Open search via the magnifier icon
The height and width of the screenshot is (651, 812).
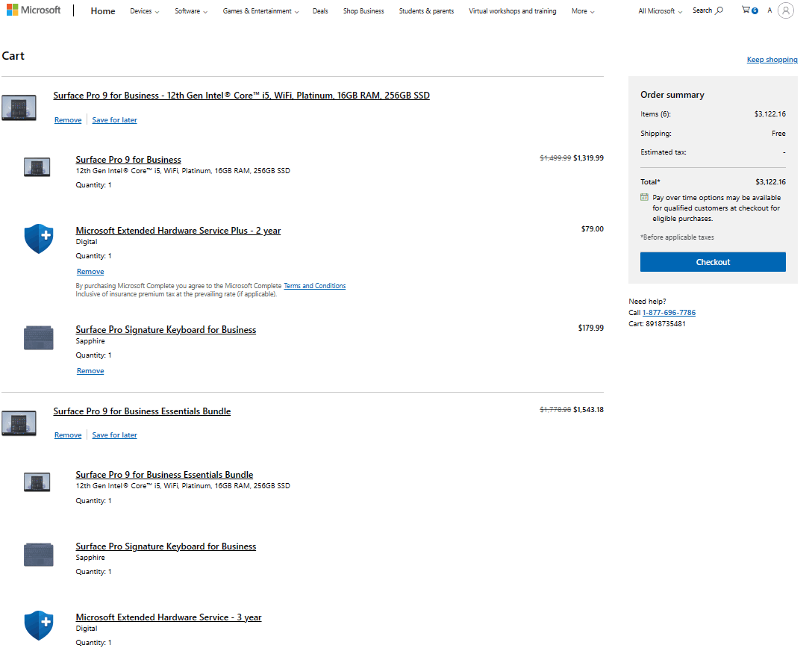[706, 10]
